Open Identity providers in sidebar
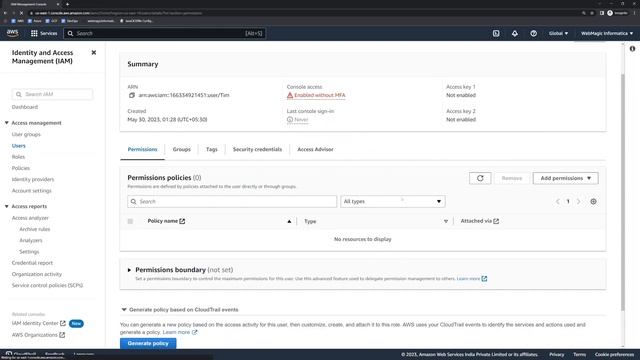Screen dimensions: 640x360 pos(33,179)
